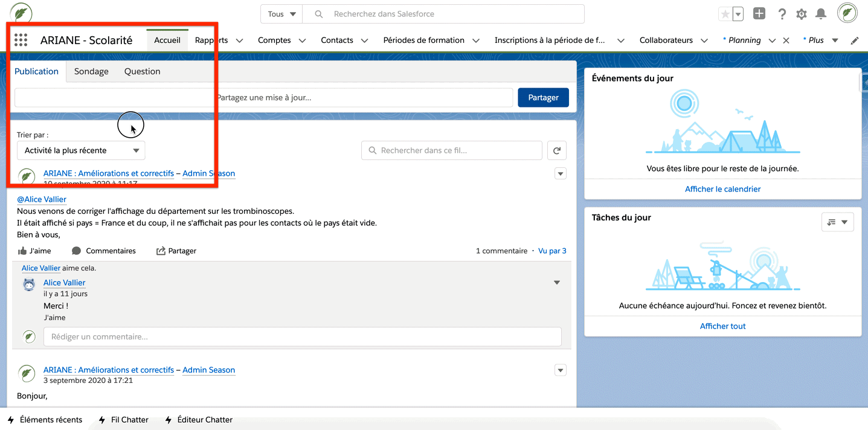Open the Help question mark icon
The image size is (868, 430).
(x=782, y=13)
